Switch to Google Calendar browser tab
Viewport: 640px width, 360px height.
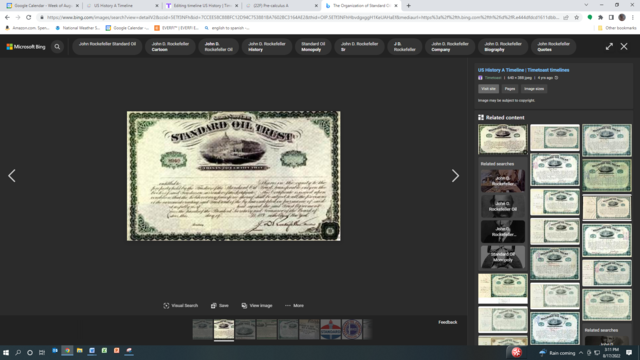(x=41, y=6)
